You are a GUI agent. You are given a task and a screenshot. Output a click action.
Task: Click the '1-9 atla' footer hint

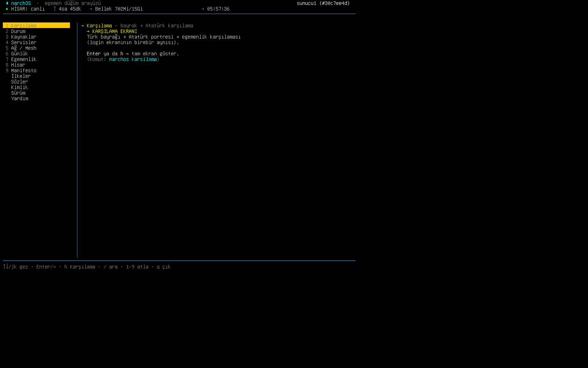[x=137, y=267]
